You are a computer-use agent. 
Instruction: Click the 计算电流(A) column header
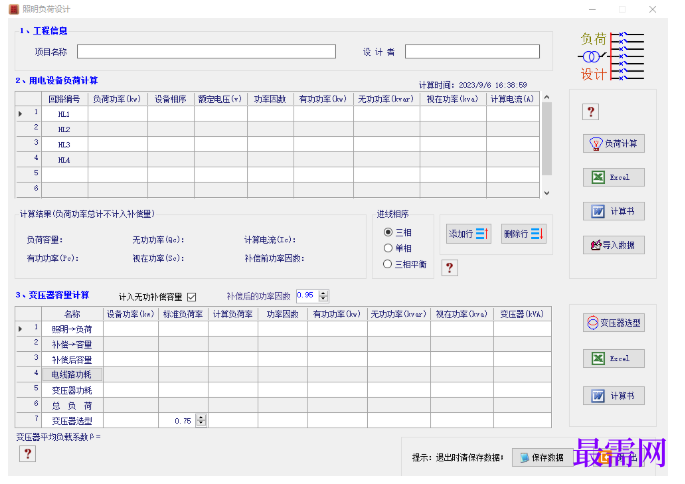(x=512, y=99)
